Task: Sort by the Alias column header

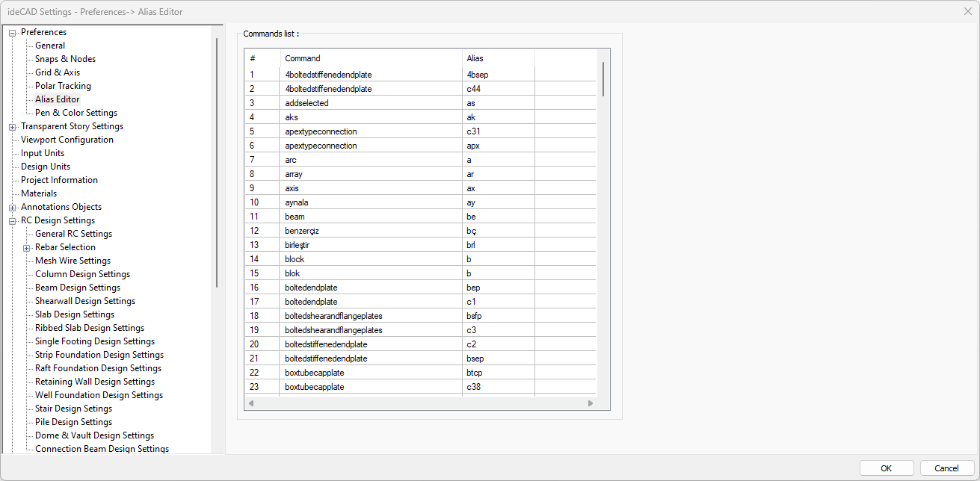Action: pyautogui.click(x=499, y=58)
